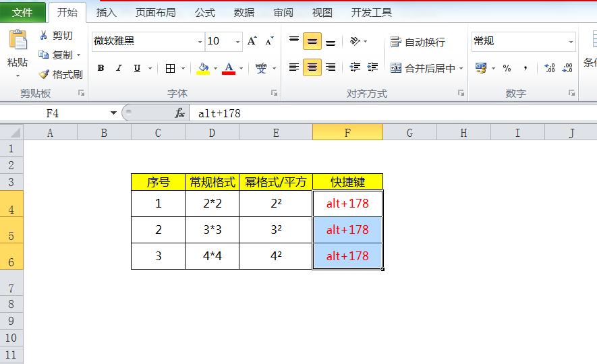Viewport: 597px width, 364px height.
Task: Click the borders grid icon
Action: [x=170, y=68]
